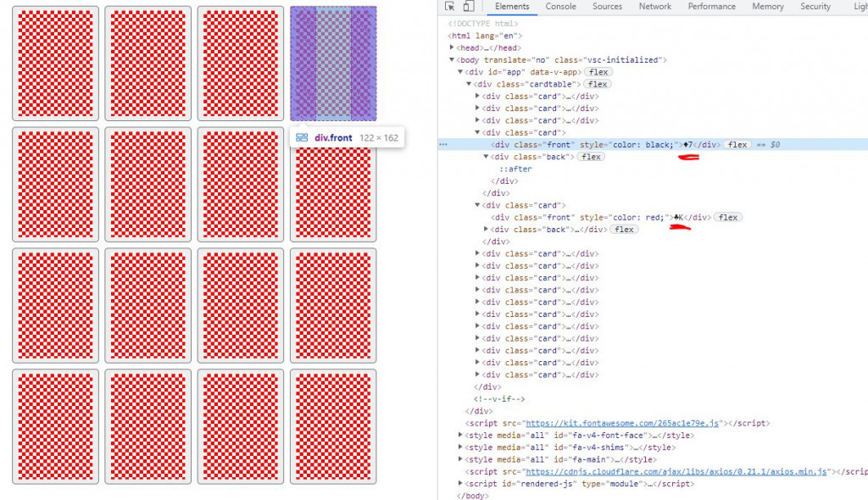Expand the fa-v4-font-face style node

[460, 436]
